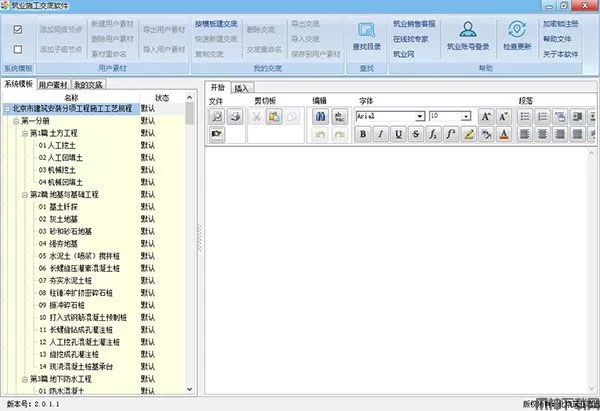
Task: Open the font size dropdown showing 10
Action: coord(466,117)
